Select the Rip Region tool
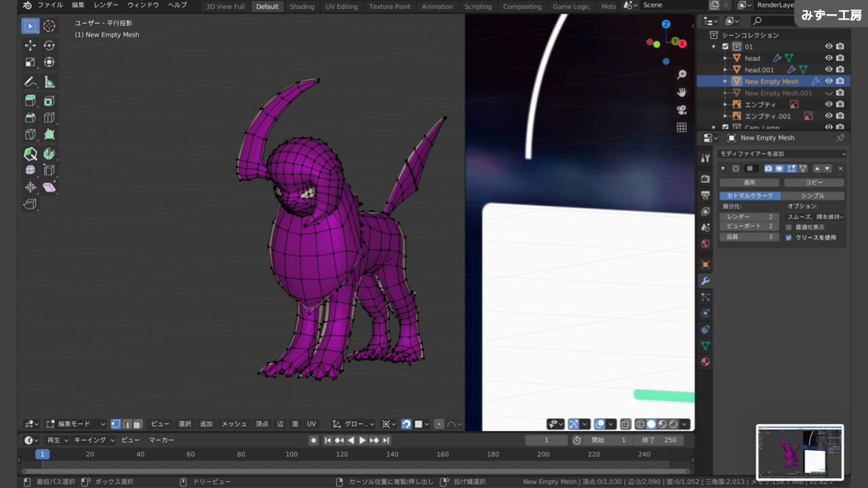This screenshot has height=488, width=868. click(31, 204)
